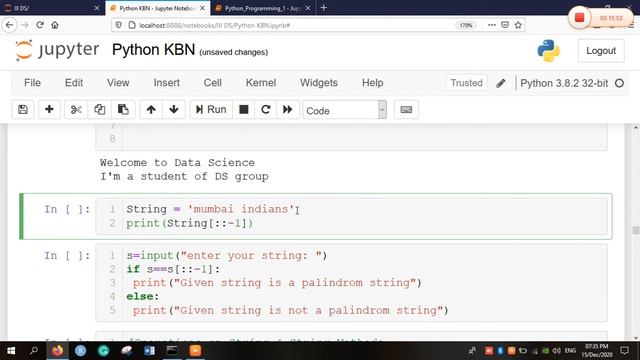Open the volume control in system tray
The height and width of the screenshot is (360, 640).
click(x=556, y=351)
